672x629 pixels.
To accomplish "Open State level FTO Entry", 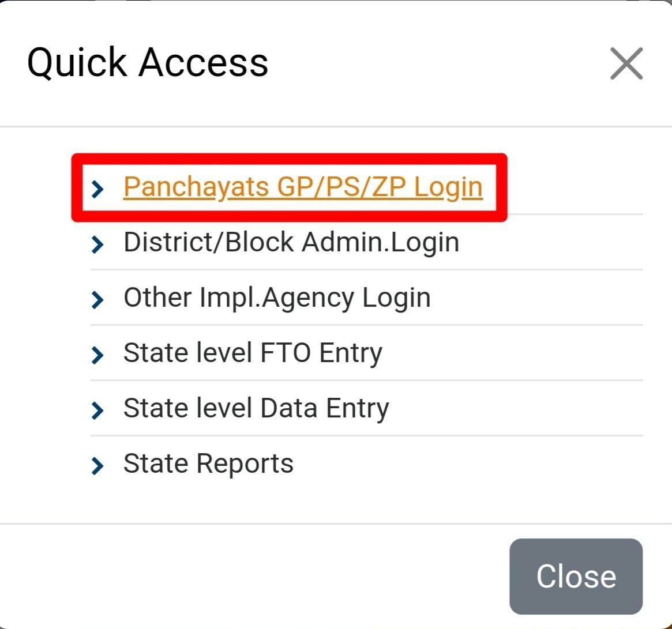I will coord(252,353).
